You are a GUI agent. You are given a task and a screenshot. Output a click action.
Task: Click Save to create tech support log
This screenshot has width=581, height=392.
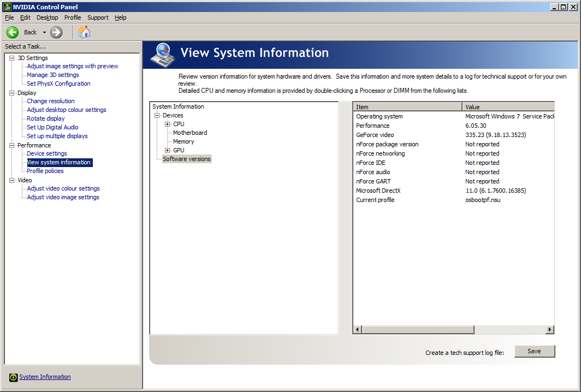coord(534,351)
